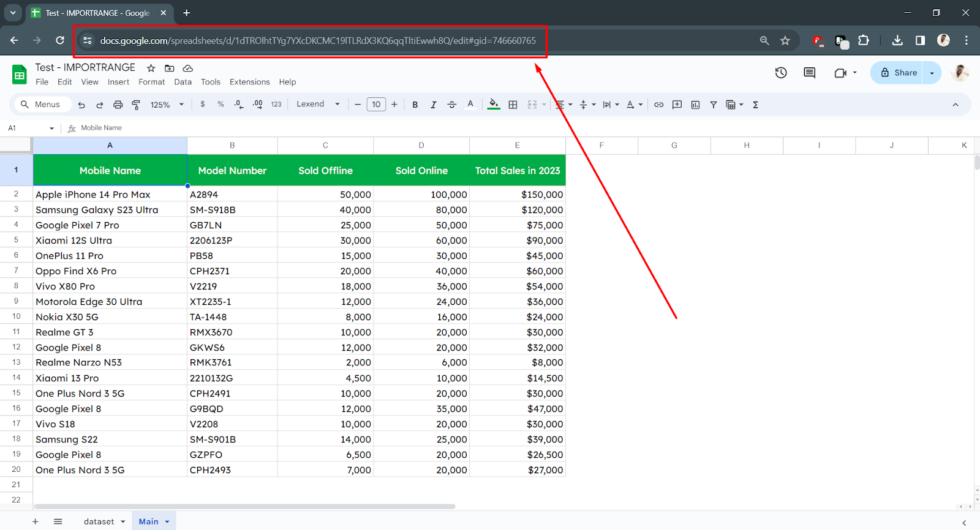
Task: Bookmark this page with star icon
Action: [785, 40]
